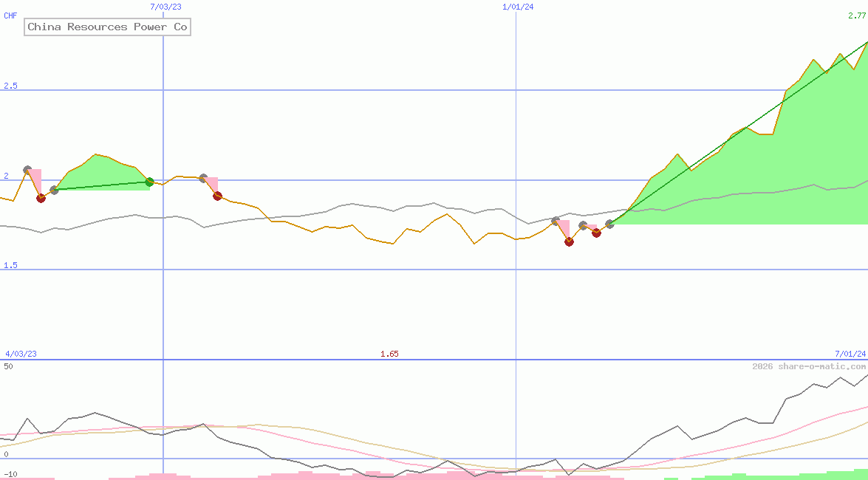Expand the 1/01/24 axis date label
The image size is (868, 480).
[x=517, y=6]
